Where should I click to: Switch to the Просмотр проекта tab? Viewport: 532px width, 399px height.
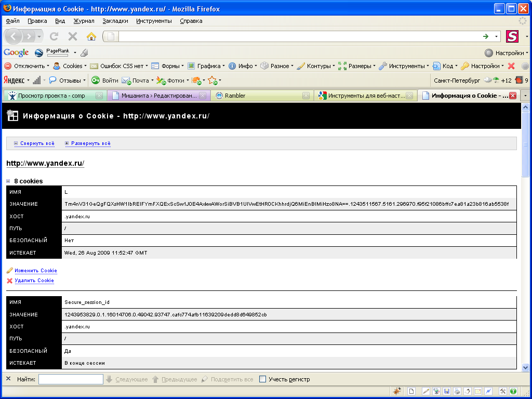click(x=55, y=96)
